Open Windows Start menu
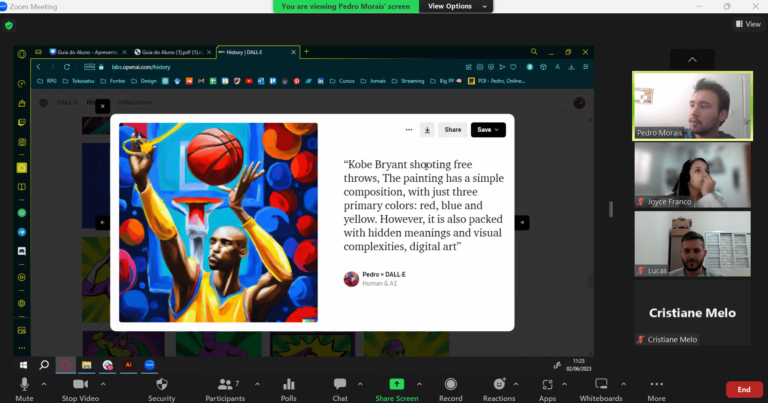Image resolution: width=768 pixels, height=403 pixels. tap(23, 365)
